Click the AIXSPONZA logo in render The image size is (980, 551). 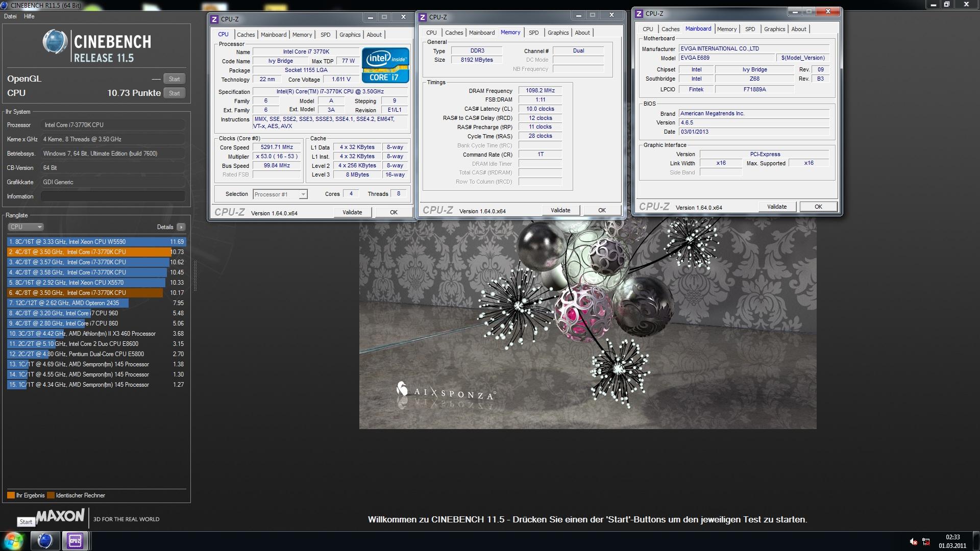pyautogui.click(x=445, y=391)
